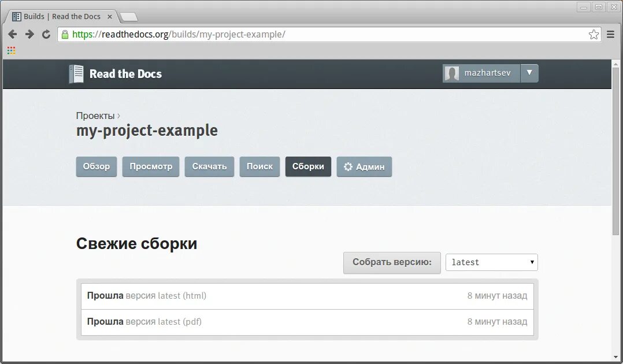This screenshot has height=364, width=623.
Task: Follow the Проекты breadcrumb link
Action: (x=95, y=116)
